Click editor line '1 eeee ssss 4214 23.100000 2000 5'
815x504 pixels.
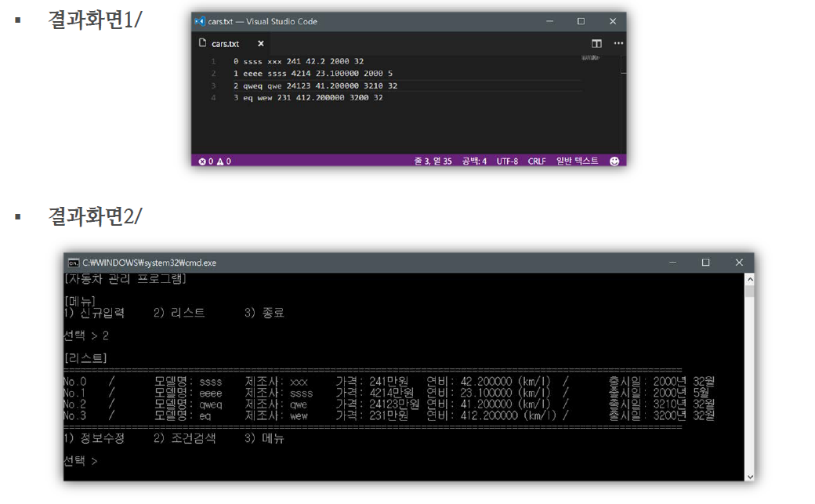[313, 74]
